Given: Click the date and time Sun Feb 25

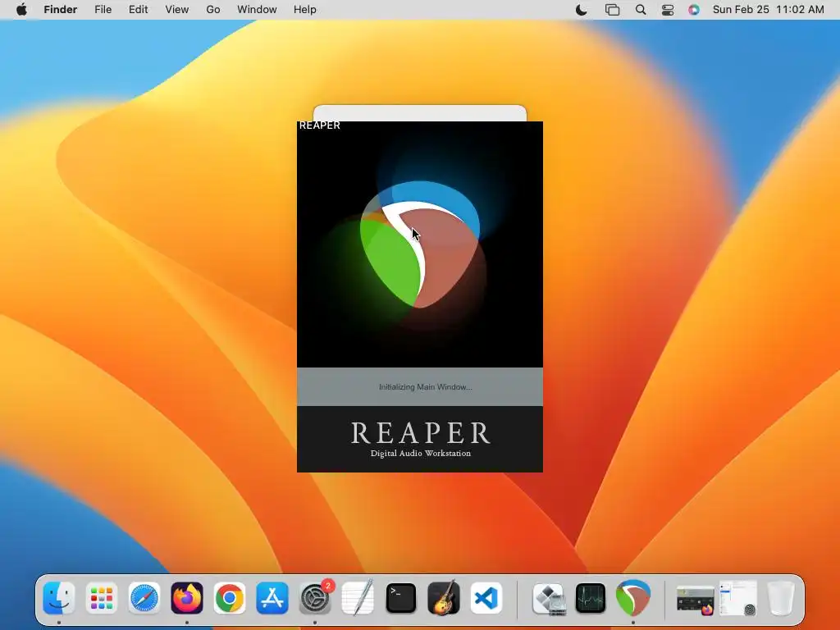Looking at the screenshot, I should click(x=768, y=10).
